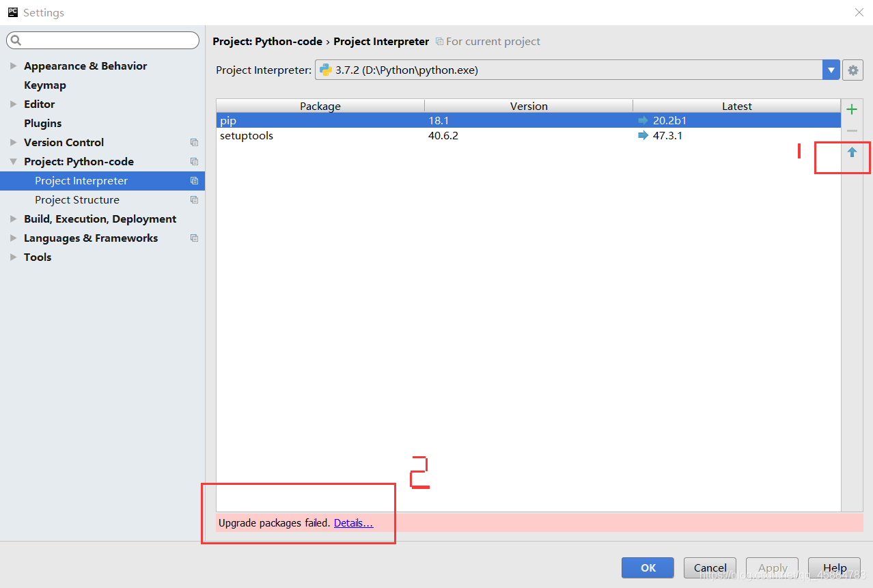Expand Build, Execution, Deployment settings

(14, 219)
